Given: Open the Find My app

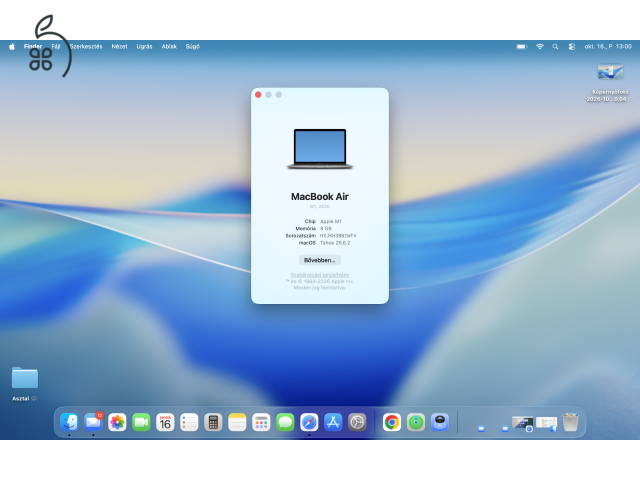Looking at the screenshot, I should click(x=416, y=422).
